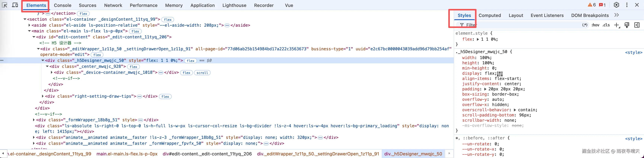Open the <style> source link for ._h5Designer_mwqjc_50
The image size is (644, 158).
[x=634, y=53]
